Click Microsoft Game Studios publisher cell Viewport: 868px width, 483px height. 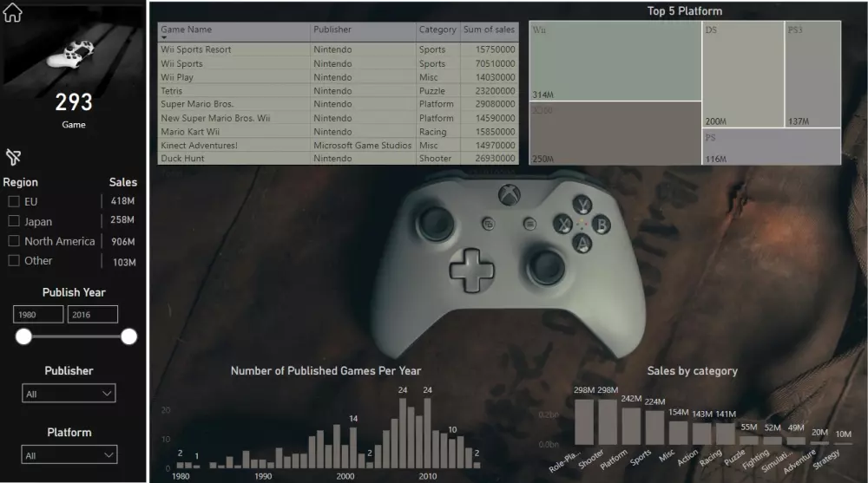coord(363,145)
